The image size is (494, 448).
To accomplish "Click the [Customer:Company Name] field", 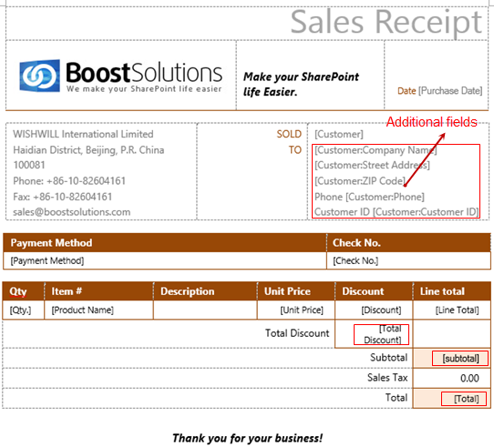I will click(x=376, y=150).
